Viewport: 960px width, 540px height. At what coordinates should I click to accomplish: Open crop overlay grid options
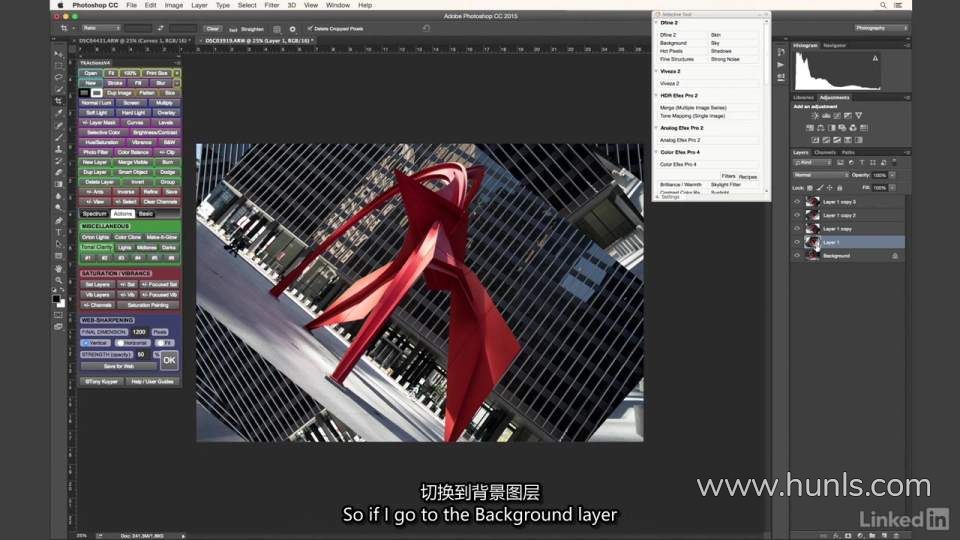pos(277,29)
